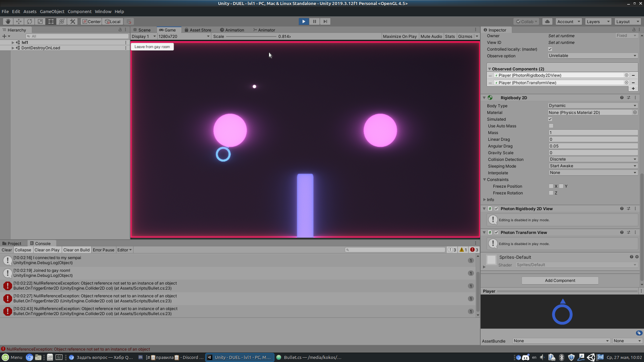This screenshot has width=644, height=362.
Task: Disable Photon Transform View component checkbox
Action: [x=496, y=232]
